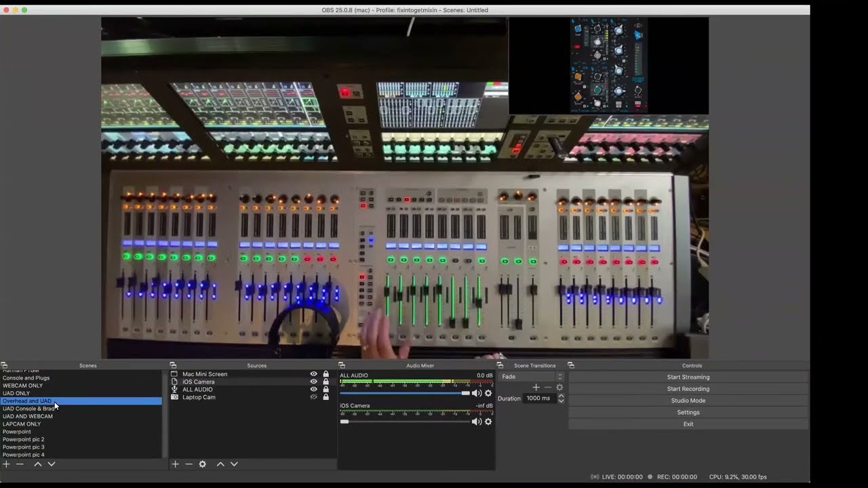Select Powerpoint pic 4 scene

click(x=23, y=455)
